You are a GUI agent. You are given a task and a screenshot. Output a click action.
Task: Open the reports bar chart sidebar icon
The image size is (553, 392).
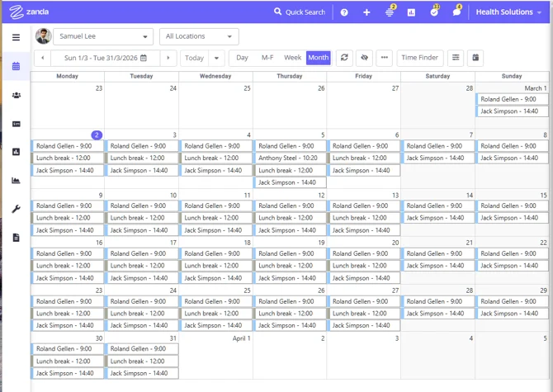pos(16,152)
